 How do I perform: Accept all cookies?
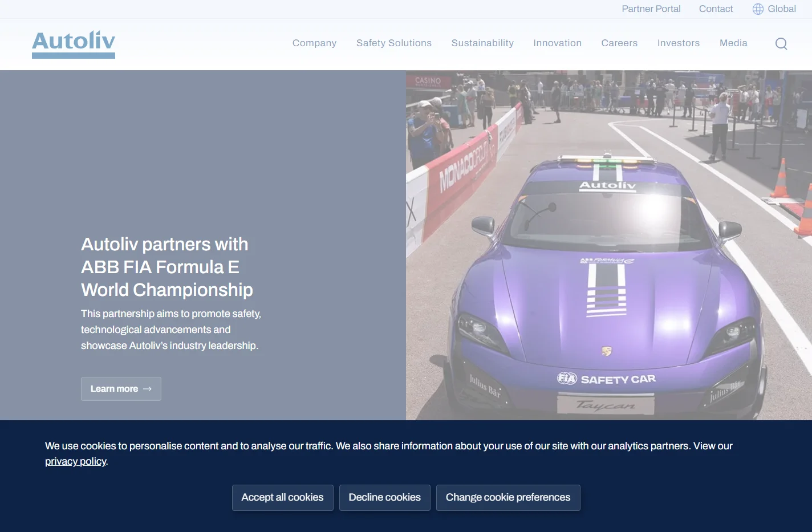coord(283,498)
